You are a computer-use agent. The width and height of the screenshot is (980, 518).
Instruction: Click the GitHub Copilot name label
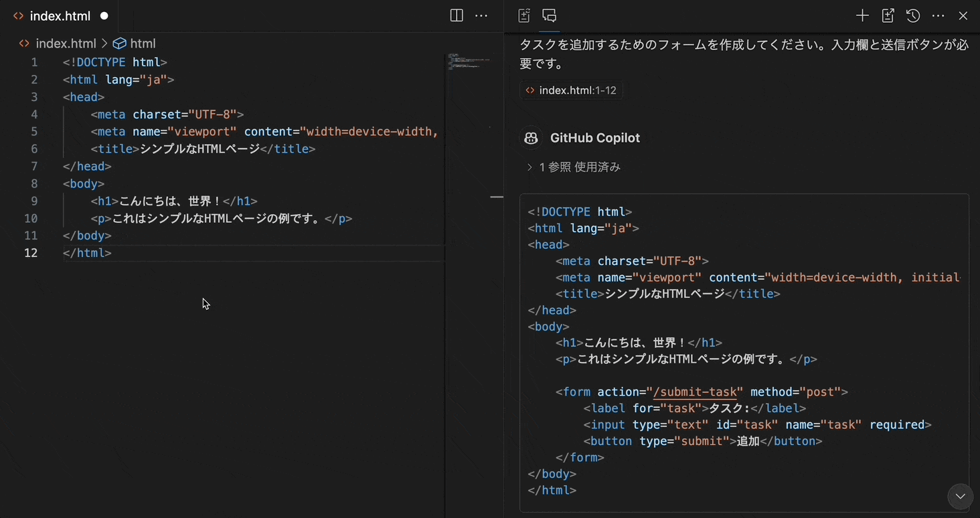(x=595, y=138)
